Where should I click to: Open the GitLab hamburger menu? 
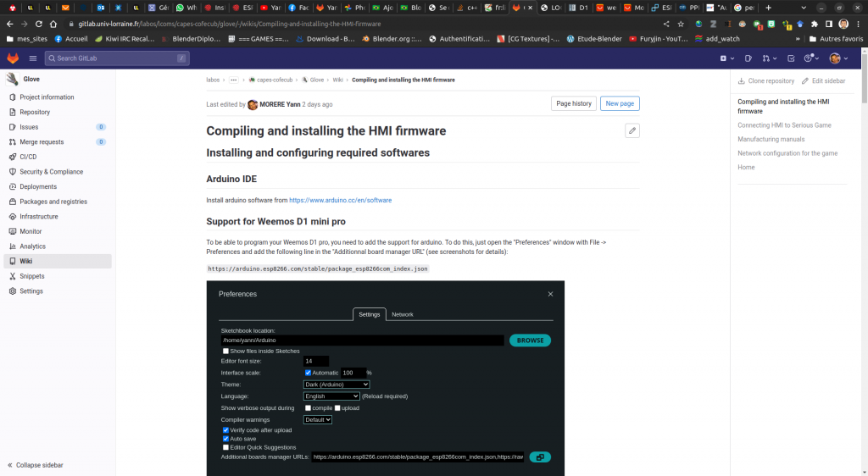point(33,58)
